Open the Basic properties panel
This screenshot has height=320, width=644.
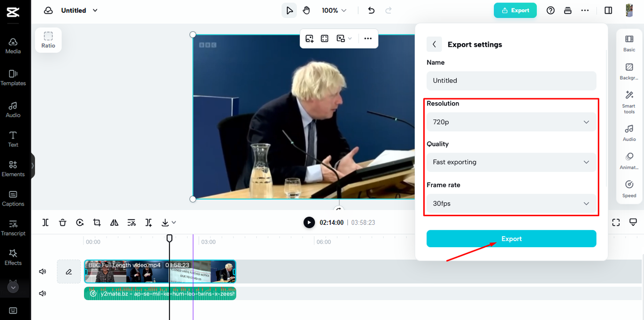click(x=629, y=43)
